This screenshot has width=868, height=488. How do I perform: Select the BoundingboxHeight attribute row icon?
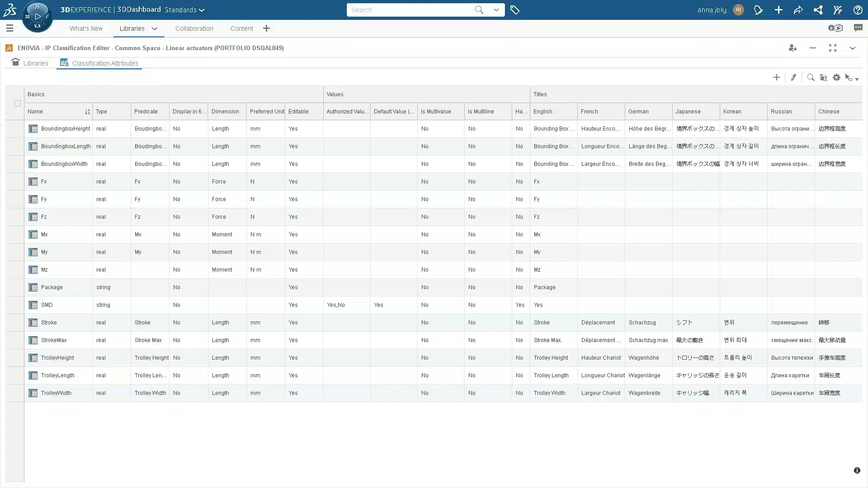point(33,128)
